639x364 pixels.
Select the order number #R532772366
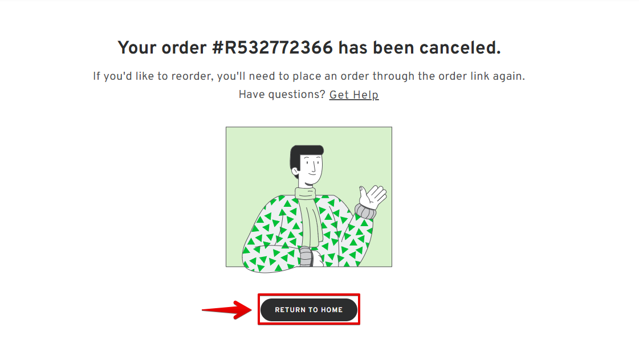(272, 48)
